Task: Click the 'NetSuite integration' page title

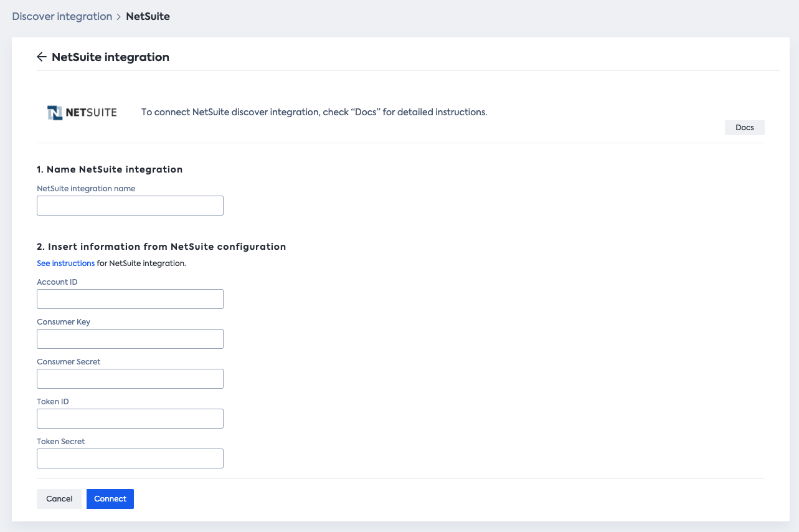Action: (110, 57)
